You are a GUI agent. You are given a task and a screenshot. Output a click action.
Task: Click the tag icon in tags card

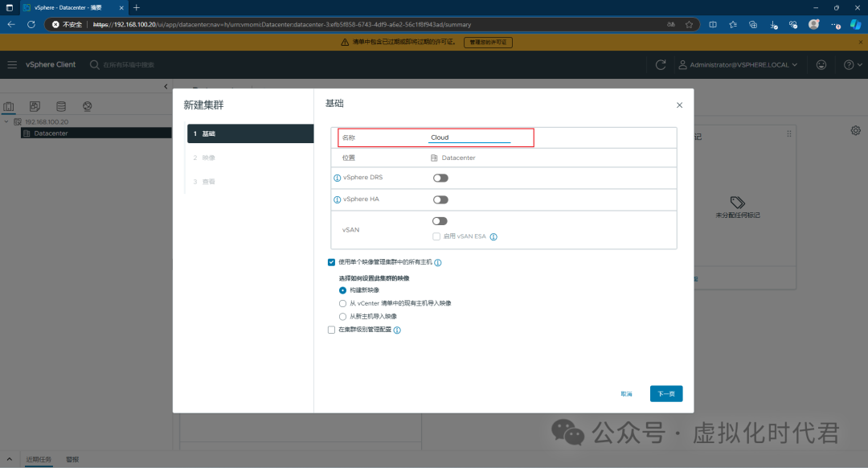click(x=737, y=202)
